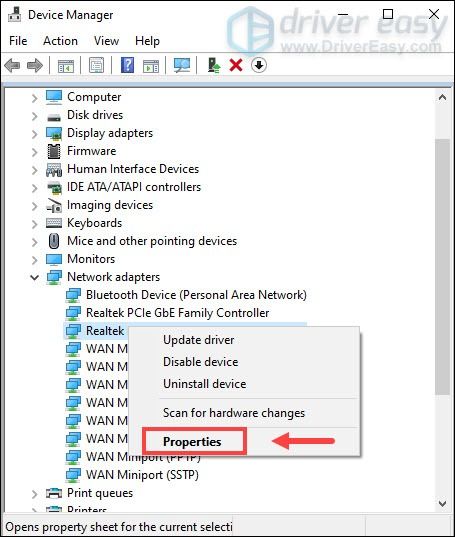Expand the Keyboards category
This screenshot has width=455, height=537.
pos(35,223)
